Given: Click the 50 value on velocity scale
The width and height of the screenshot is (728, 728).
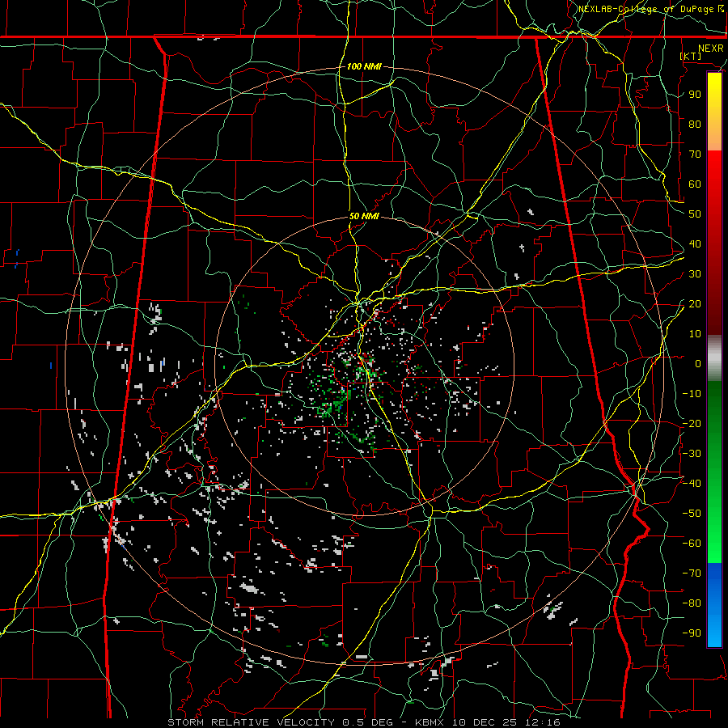Looking at the screenshot, I should point(695,214).
